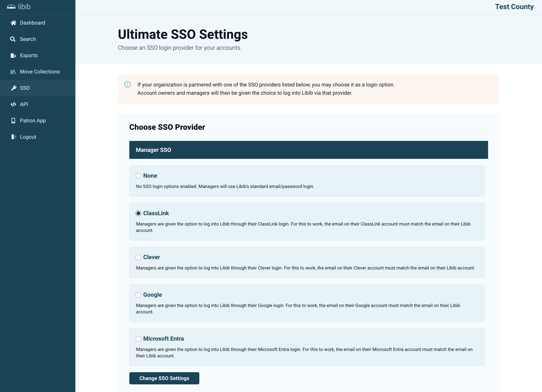Choose the Clever radio option

(138, 257)
